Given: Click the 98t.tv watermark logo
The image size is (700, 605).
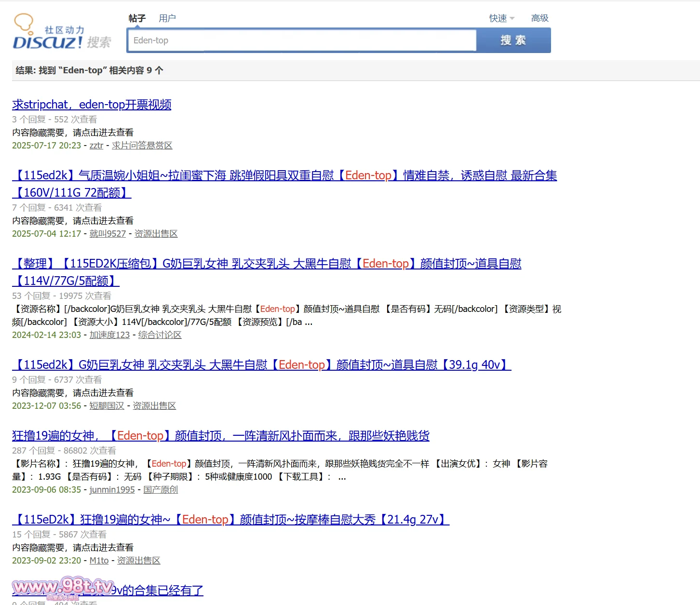Looking at the screenshot, I should click(63, 587).
